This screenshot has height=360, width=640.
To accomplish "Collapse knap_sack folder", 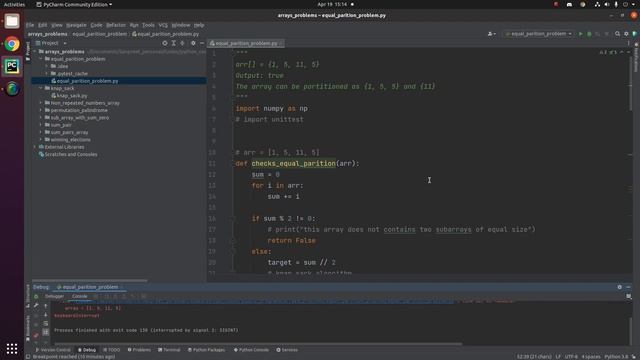I will 41,88.
